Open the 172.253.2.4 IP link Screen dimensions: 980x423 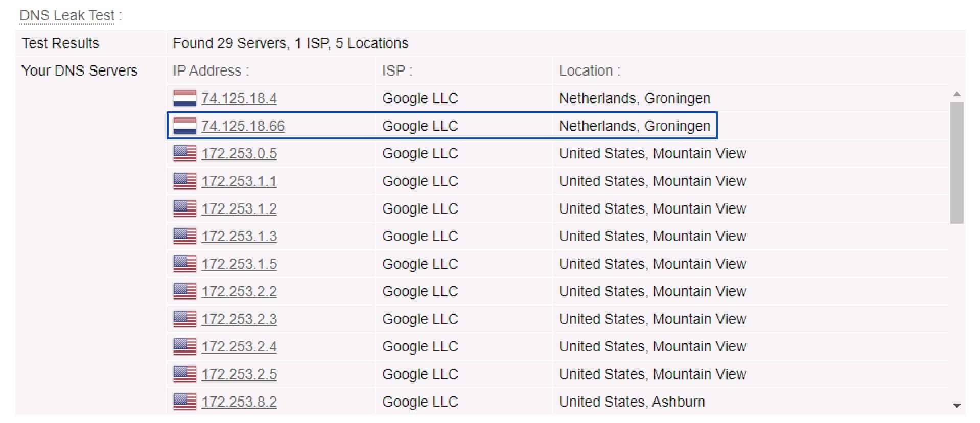(239, 346)
